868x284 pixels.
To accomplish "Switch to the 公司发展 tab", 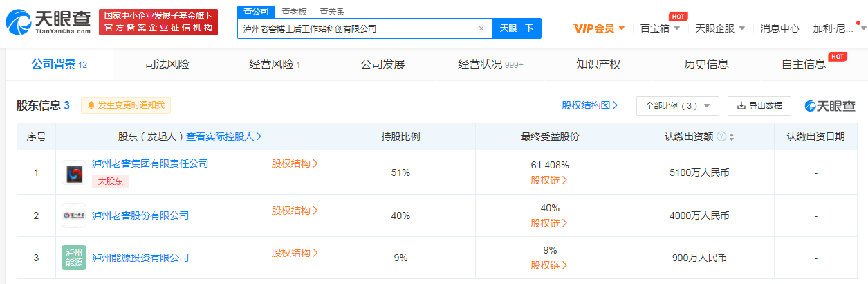I will tap(382, 64).
